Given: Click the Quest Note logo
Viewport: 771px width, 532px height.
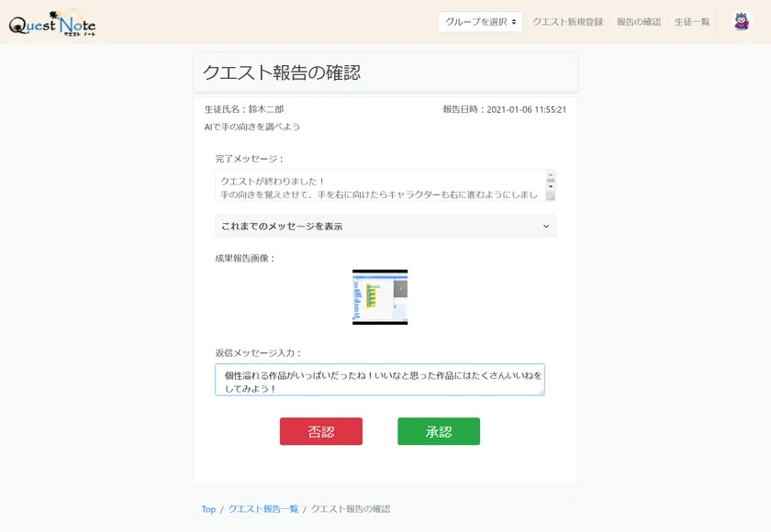Looking at the screenshot, I should [x=52, y=24].
